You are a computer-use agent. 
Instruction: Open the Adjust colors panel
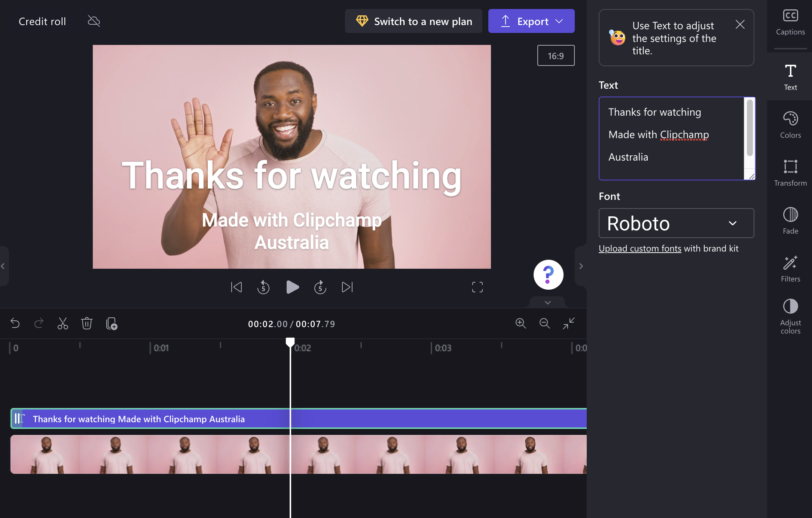(790, 316)
